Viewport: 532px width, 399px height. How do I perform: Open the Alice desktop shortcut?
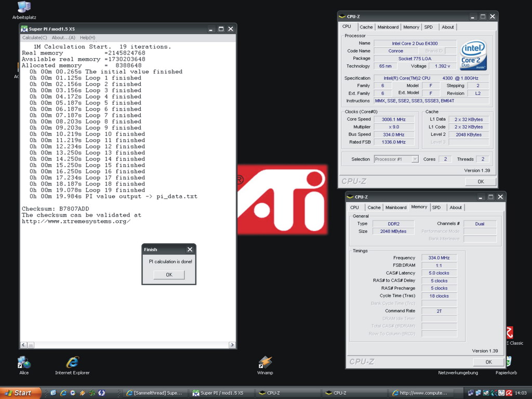24,365
